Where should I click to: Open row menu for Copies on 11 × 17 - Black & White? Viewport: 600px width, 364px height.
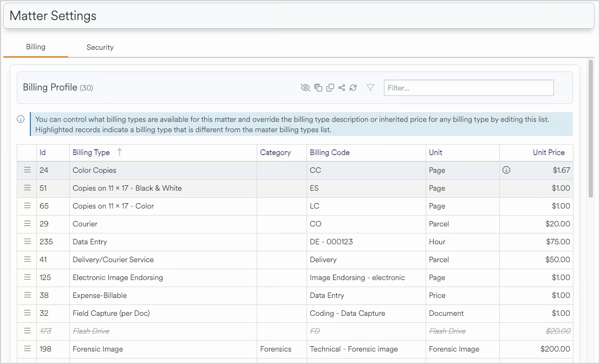click(27, 188)
